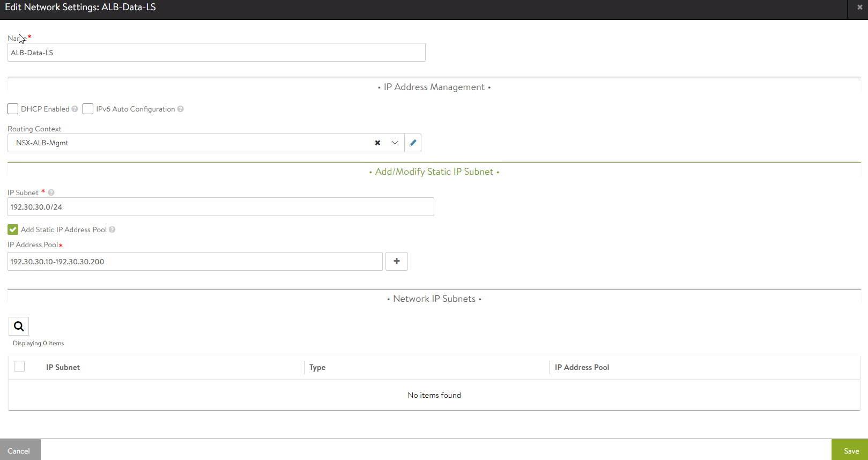Viewport: 868px width, 460px height.
Task: Sort table by IP Subnet column header
Action: click(63, 368)
